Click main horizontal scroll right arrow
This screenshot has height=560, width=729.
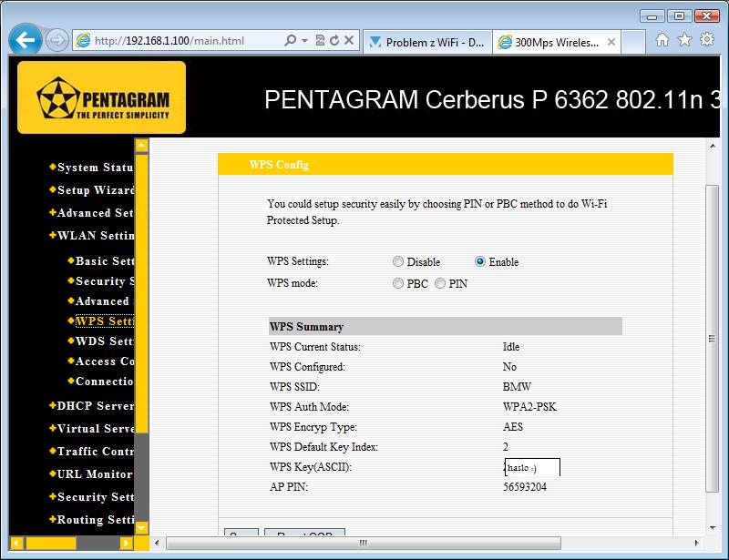tap(696, 543)
